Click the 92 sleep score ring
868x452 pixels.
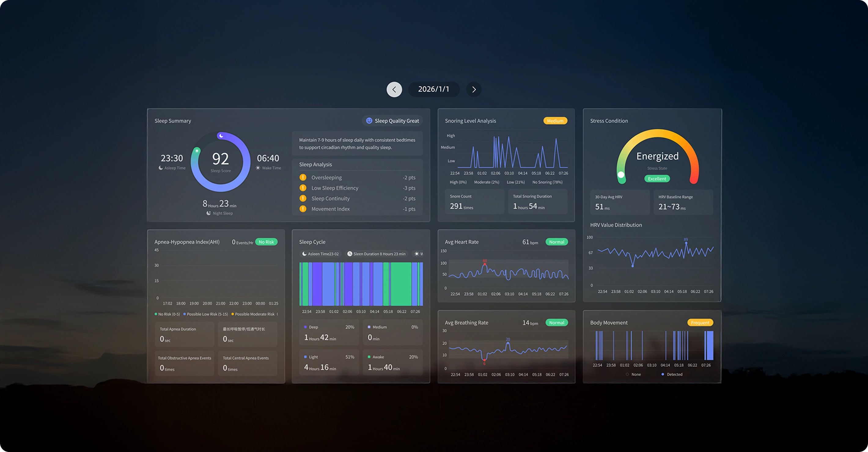220,162
